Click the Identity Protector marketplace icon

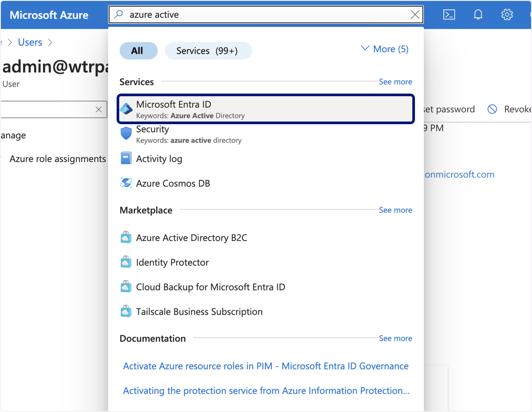[126, 262]
